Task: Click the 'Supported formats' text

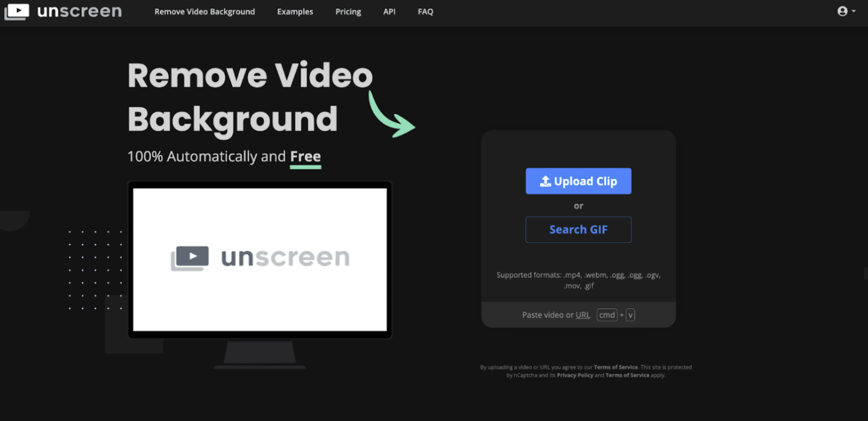Action: (x=578, y=280)
